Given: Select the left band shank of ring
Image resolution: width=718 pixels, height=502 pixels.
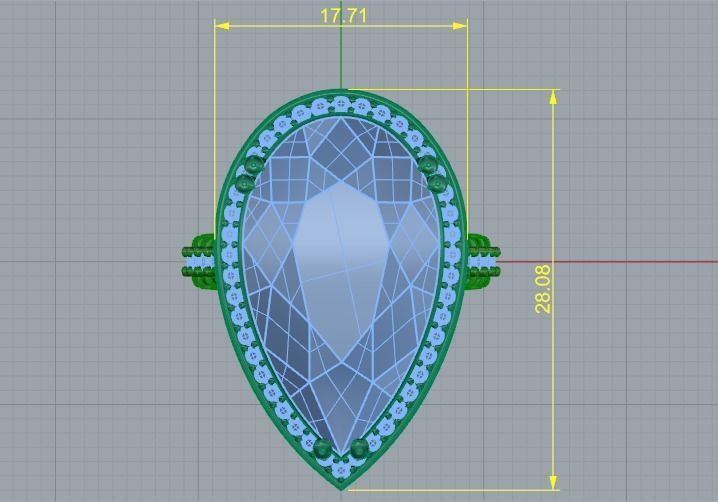Looking at the screenshot, I should click(x=199, y=262).
